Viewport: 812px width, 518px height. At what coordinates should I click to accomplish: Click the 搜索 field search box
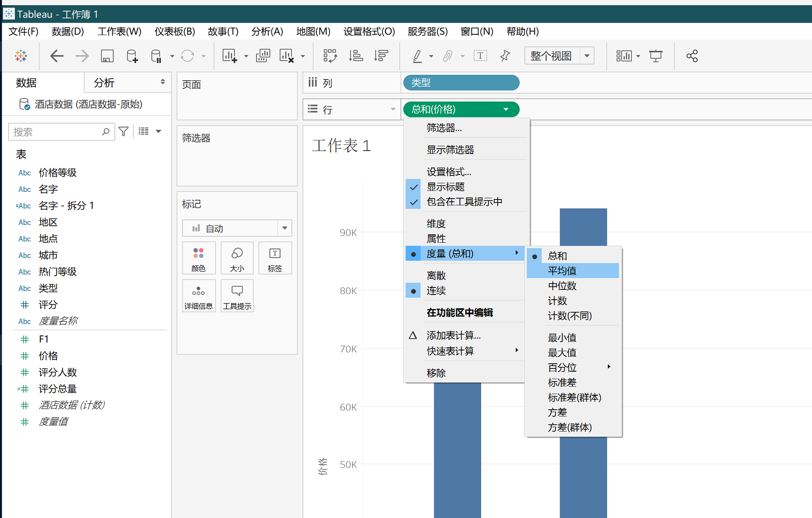coord(61,132)
